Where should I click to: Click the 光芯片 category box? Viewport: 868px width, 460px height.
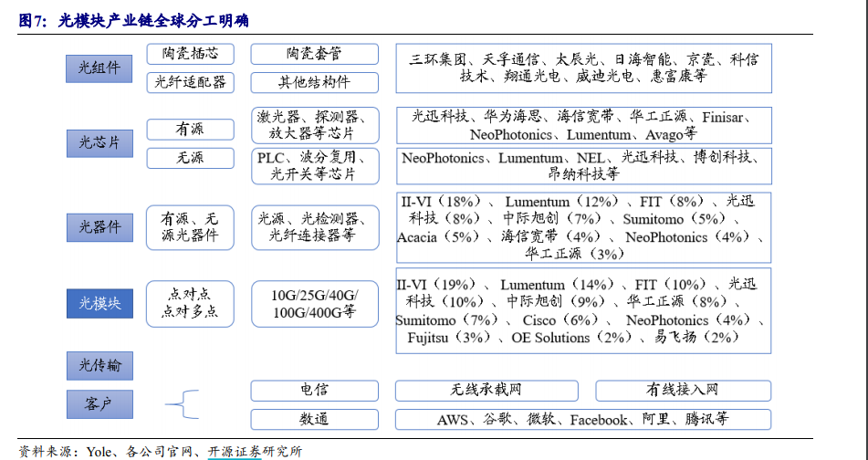(x=99, y=143)
